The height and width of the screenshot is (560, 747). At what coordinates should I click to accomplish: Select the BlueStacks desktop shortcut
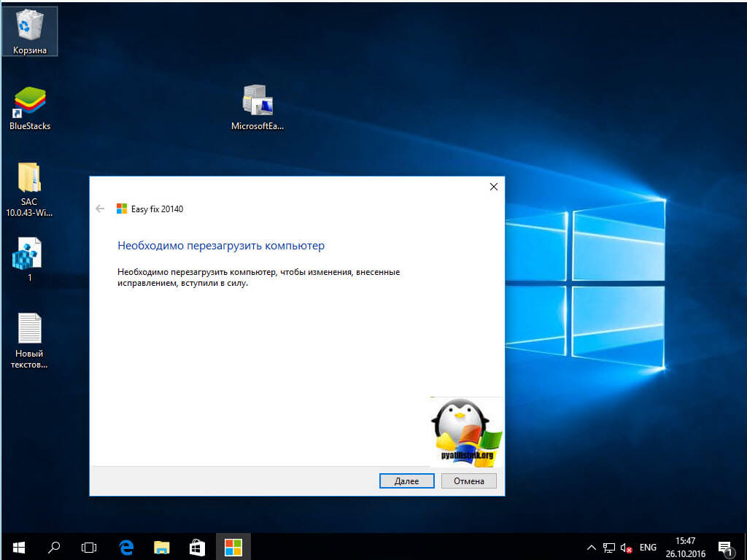[29, 104]
